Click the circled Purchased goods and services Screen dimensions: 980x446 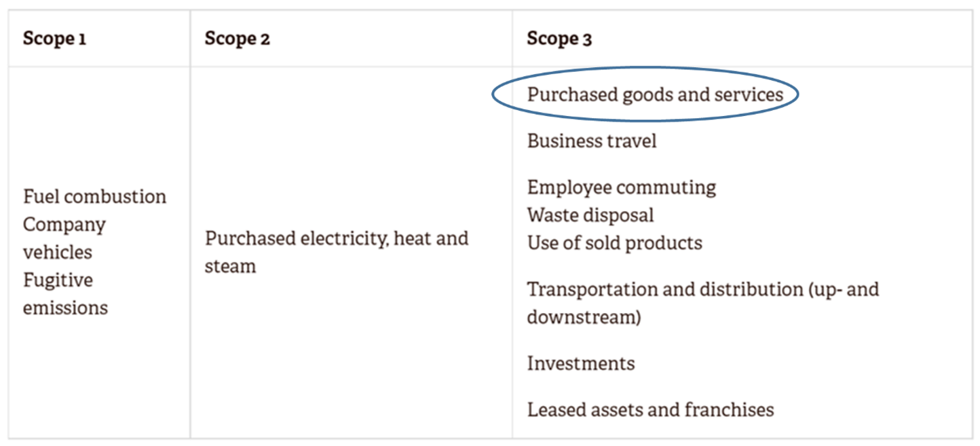(655, 94)
